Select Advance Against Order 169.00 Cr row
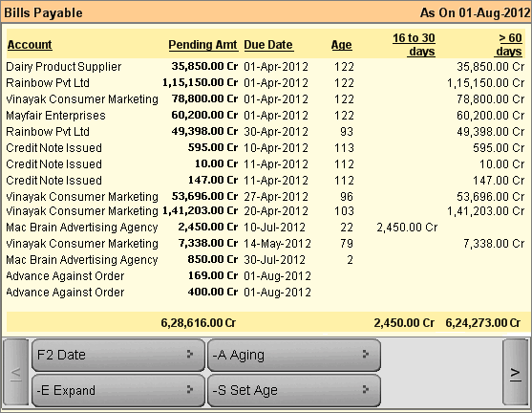The image size is (532, 413). pos(266,276)
